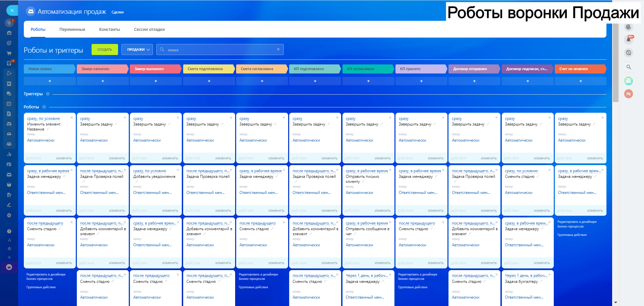The image size is (644, 306).
Task: Open Групповые действия in the Новая заявка column
Action: (41, 287)
